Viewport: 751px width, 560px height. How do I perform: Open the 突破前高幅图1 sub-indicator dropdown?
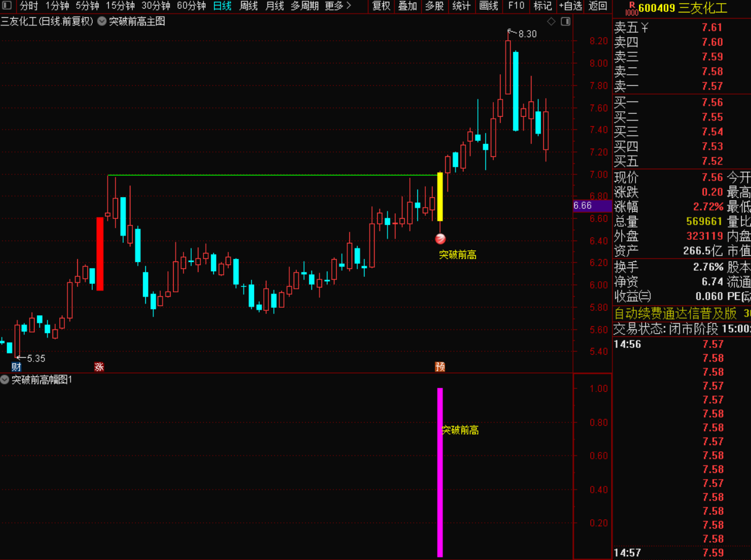pos(6,380)
